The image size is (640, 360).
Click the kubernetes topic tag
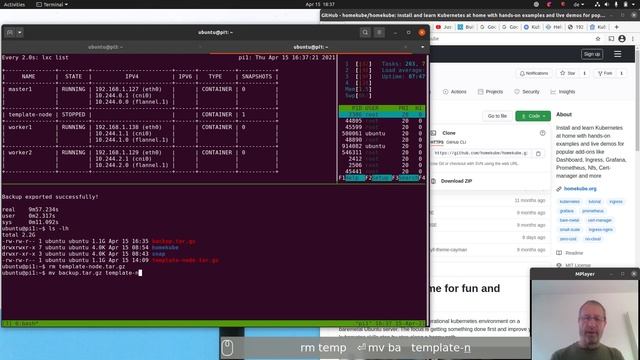coord(569,202)
